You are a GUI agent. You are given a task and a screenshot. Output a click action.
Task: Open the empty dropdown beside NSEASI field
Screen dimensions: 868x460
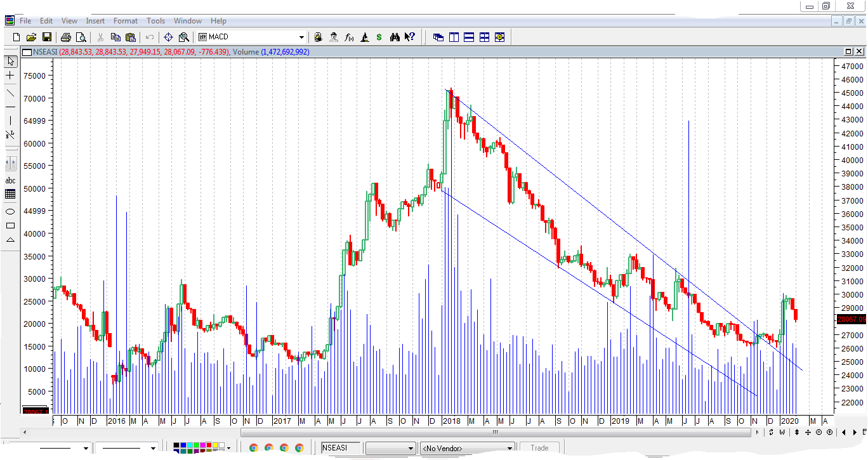[390, 449]
